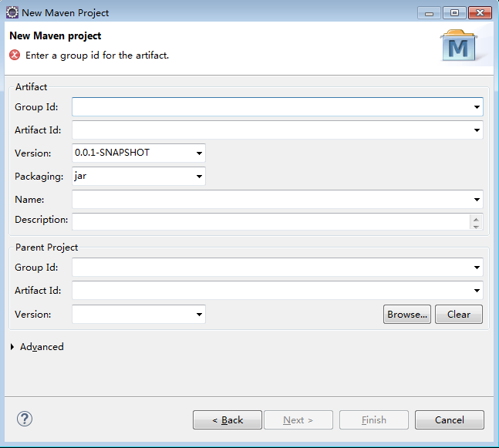Open the Packaging jar dropdown
This screenshot has width=499, height=448.
(x=199, y=177)
